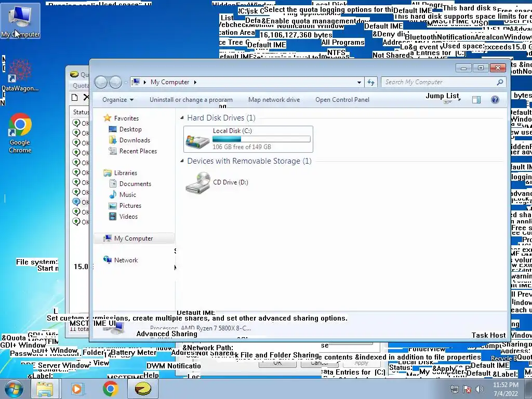The width and height of the screenshot is (532, 399).
Task: Open Windows Media Player from taskbar
Action: tap(77, 389)
